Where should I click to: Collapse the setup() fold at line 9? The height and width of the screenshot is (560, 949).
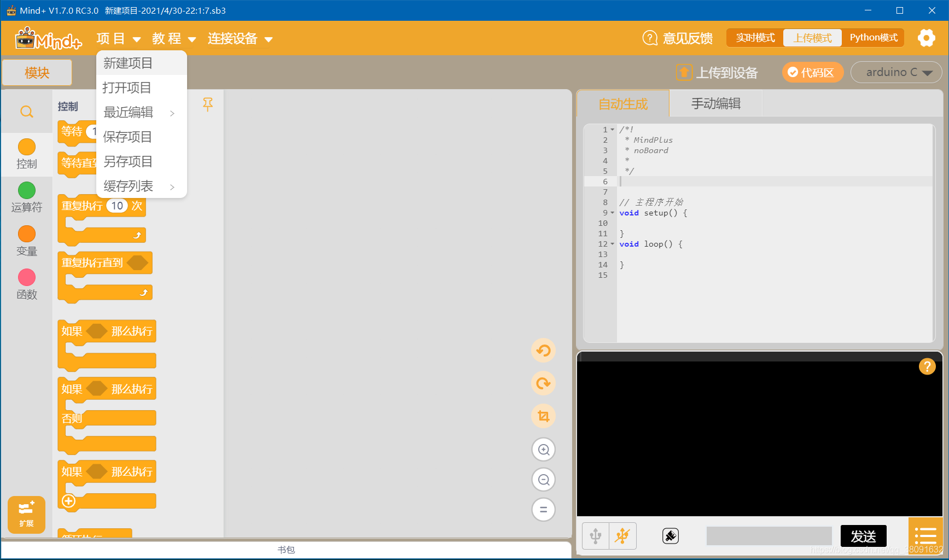[613, 213]
